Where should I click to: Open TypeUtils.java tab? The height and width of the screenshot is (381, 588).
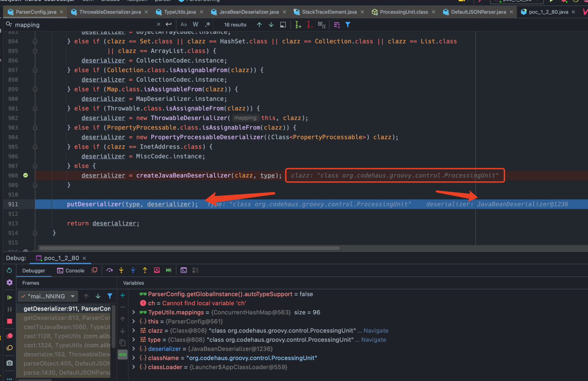click(x=180, y=12)
